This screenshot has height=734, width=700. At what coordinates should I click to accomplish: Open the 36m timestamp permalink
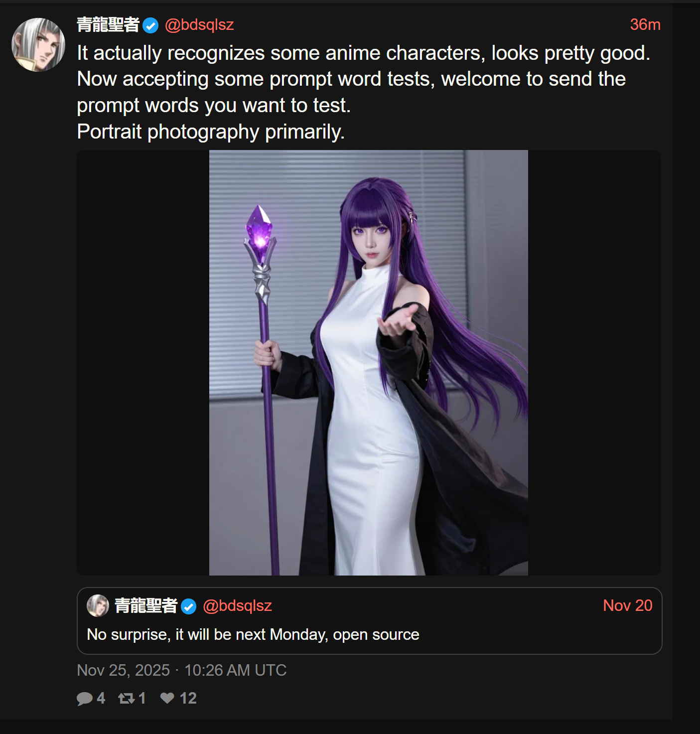coord(645,24)
